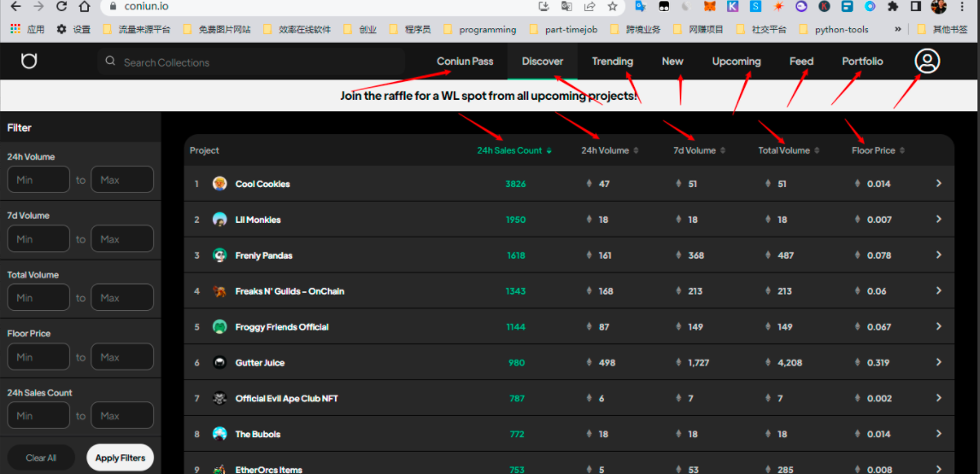Focus the Search Collections field
This screenshot has width=980, height=474.
pos(256,62)
